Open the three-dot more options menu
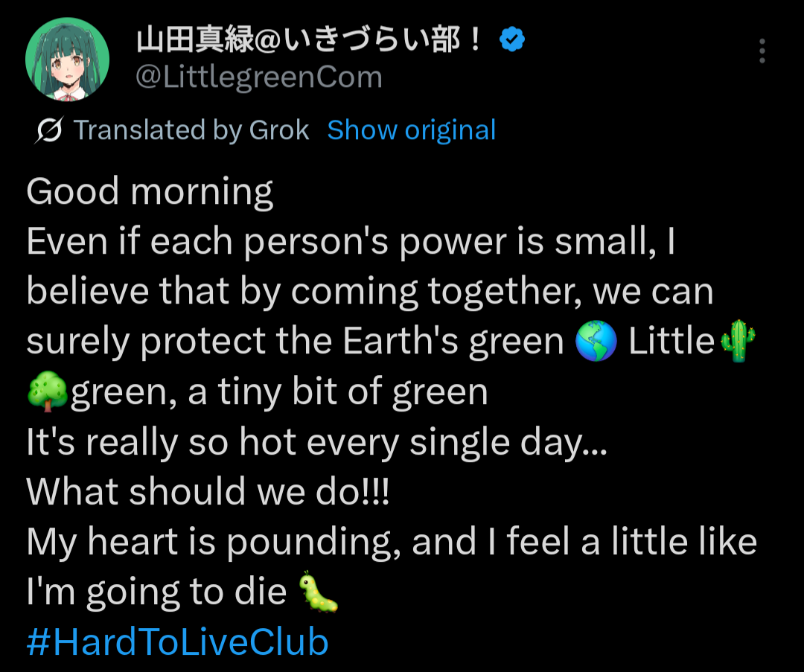This screenshot has height=672, width=804. pyautogui.click(x=762, y=51)
